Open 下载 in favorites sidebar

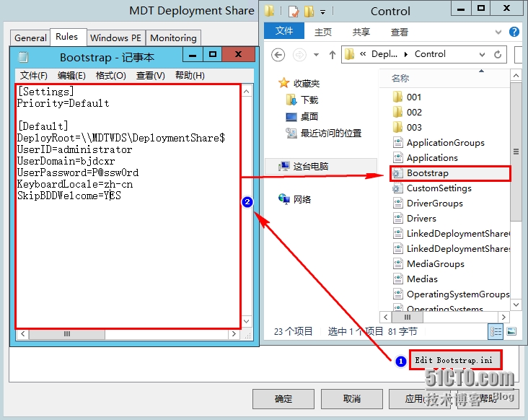[x=302, y=100]
